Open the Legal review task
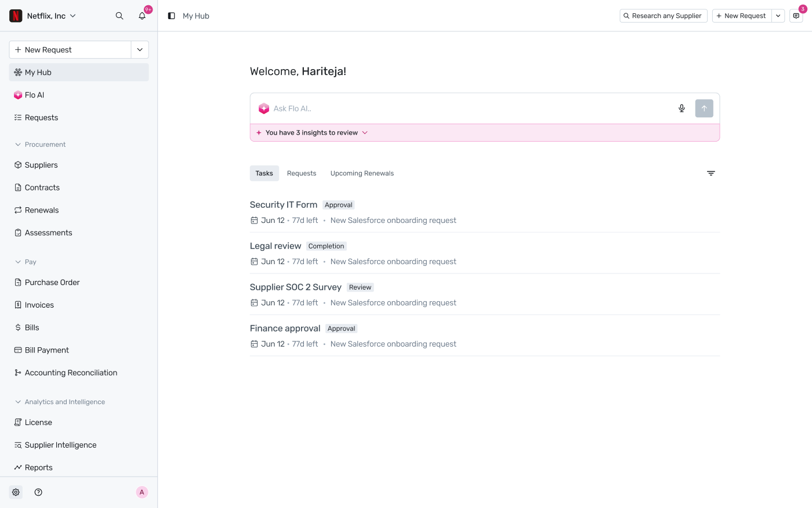The image size is (812, 508). [x=275, y=246]
